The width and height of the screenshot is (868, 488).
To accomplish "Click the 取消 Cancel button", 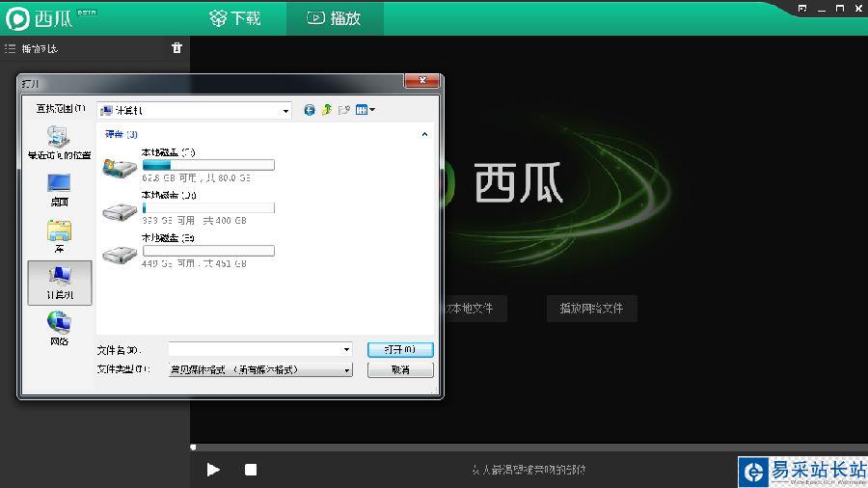I will [400, 370].
